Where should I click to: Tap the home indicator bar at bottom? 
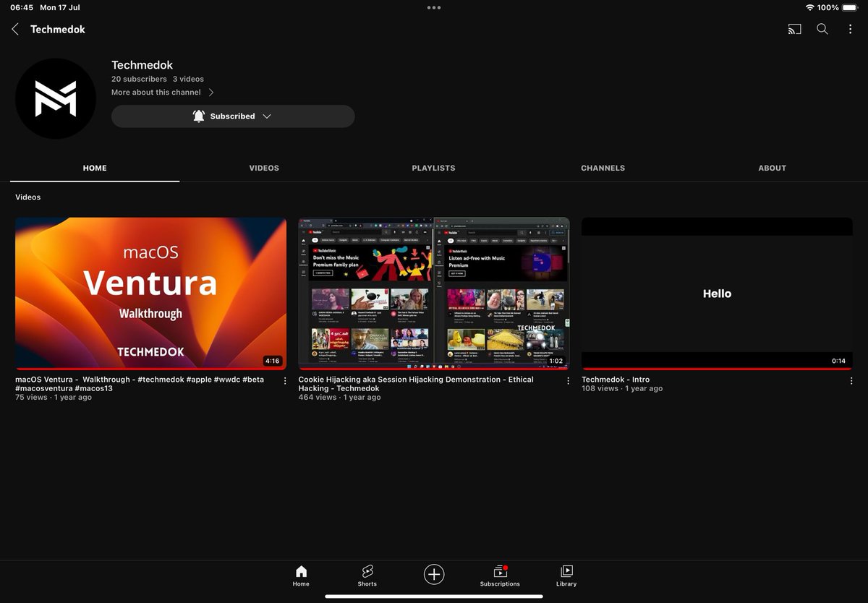434,596
